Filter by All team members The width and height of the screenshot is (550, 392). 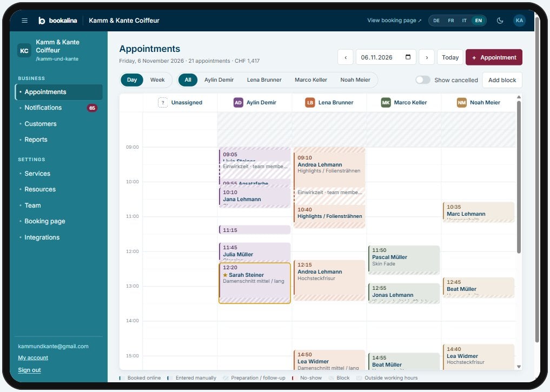click(188, 80)
